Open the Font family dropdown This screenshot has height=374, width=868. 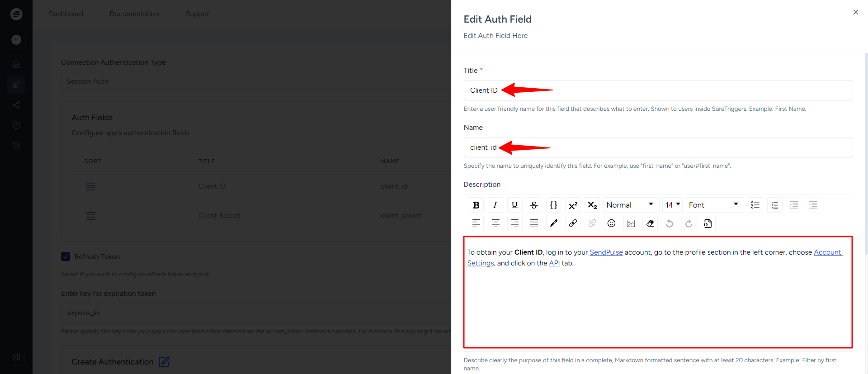click(713, 205)
